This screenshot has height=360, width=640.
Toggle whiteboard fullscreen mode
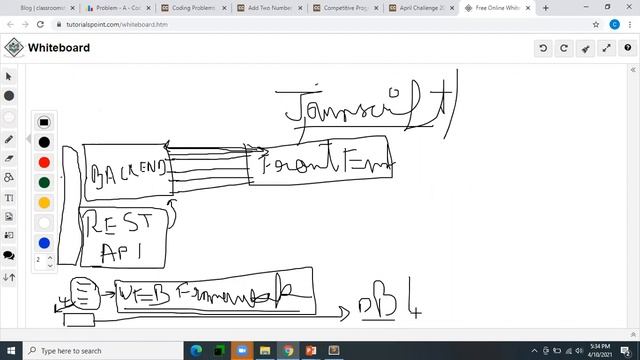click(x=607, y=48)
